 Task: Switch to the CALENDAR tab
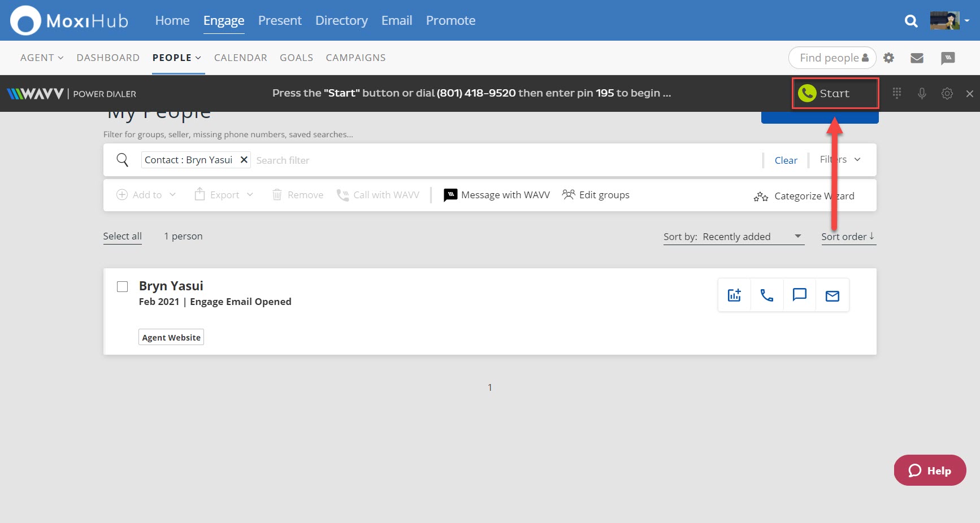(240, 58)
